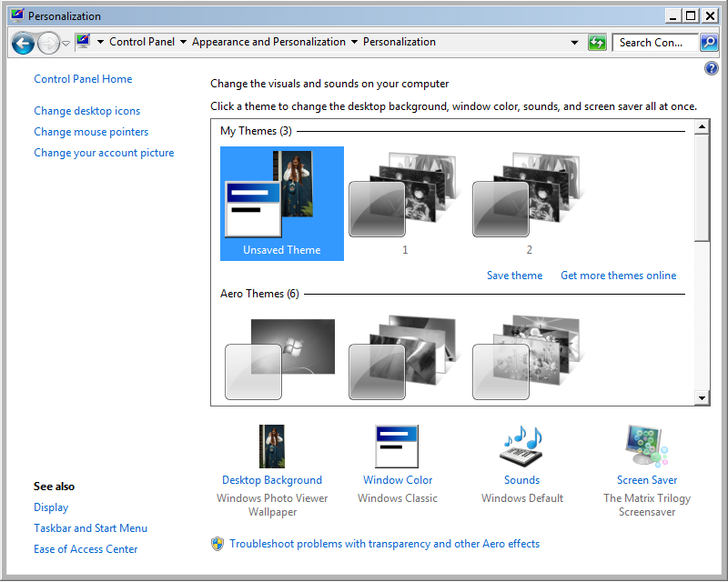Open the Screen Saver link
The image size is (728, 582).
(647, 480)
